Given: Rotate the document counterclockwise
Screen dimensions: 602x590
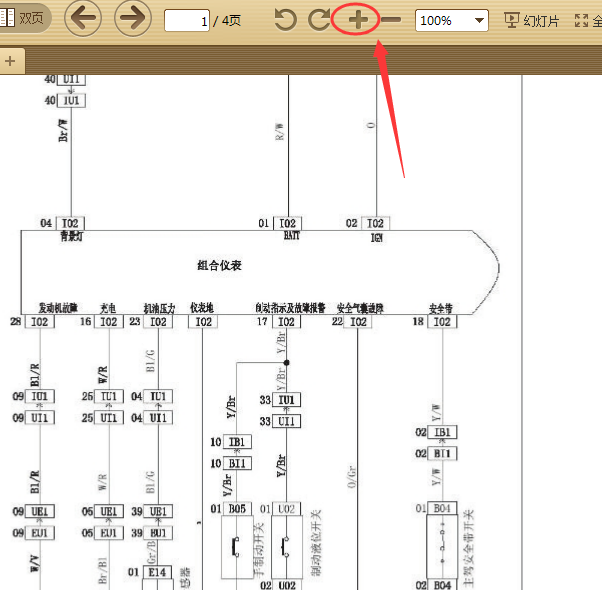Looking at the screenshot, I should (286, 20).
